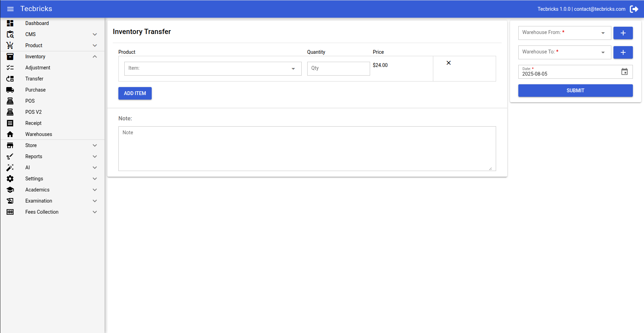The width and height of the screenshot is (644, 333).
Task: Click the AI magic wand icon
Action: [x=10, y=168]
